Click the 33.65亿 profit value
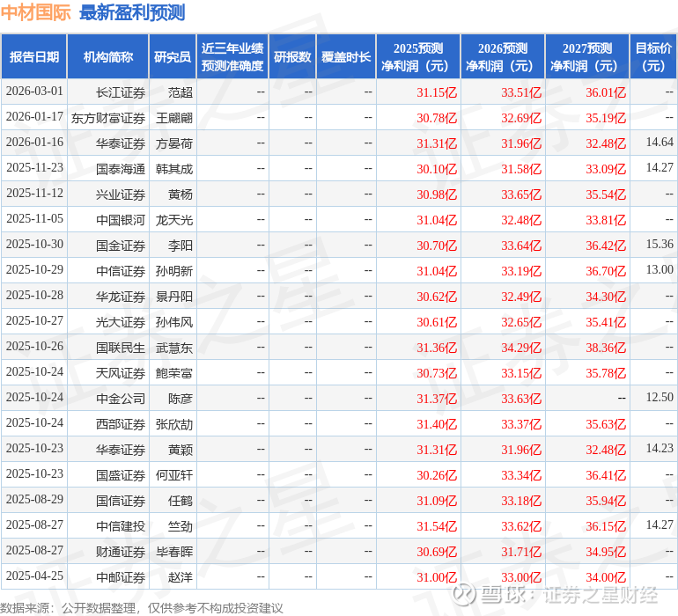 pyautogui.click(x=521, y=194)
